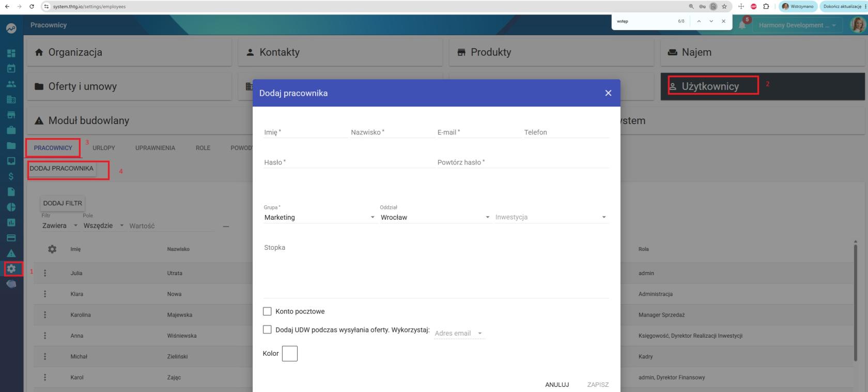Open the bar chart icon in the sidebar
Screen dimensions: 868x392
coord(11,222)
